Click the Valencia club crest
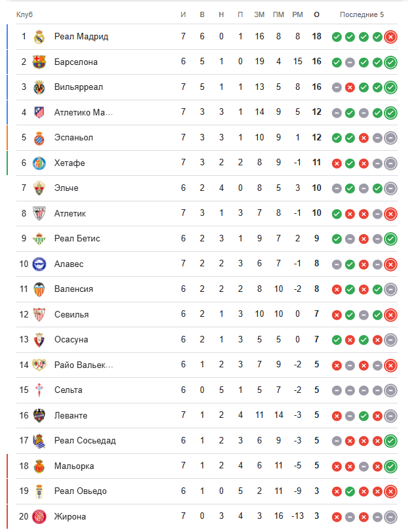Screen dimensions: 420x532 coord(39,289)
